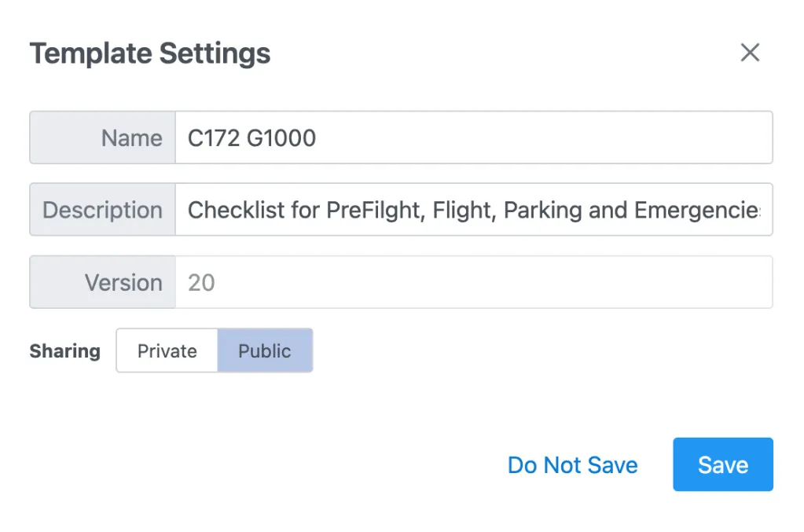Set sharing to Private
The width and height of the screenshot is (804, 532).
pos(167,350)
